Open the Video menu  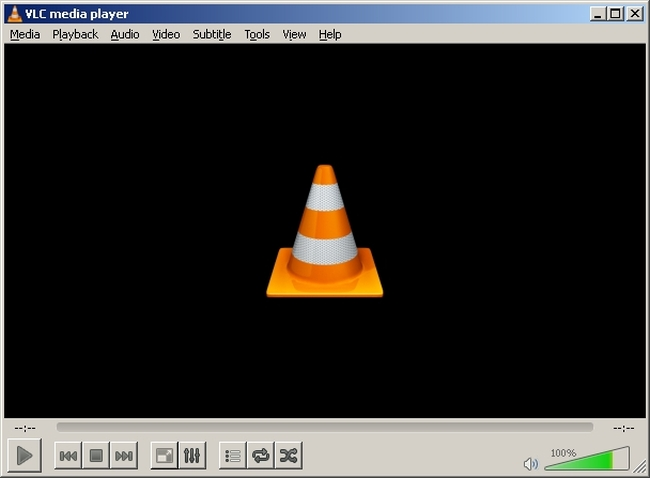tap(166, 34)
